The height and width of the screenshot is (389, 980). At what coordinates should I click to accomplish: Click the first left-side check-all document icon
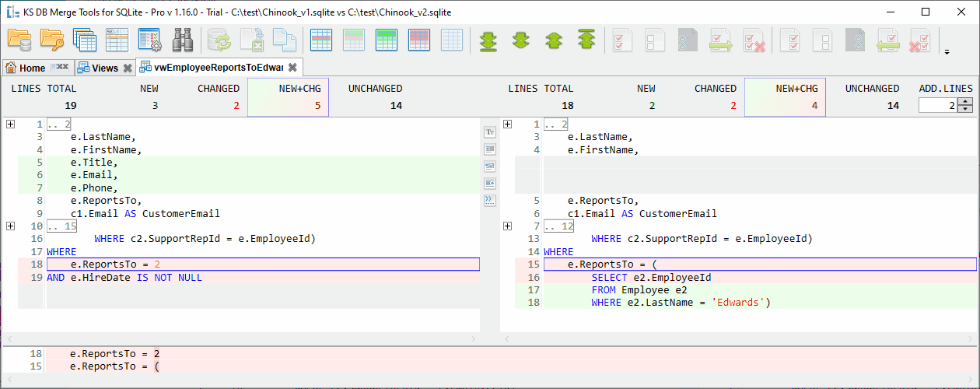pos(623,40)
